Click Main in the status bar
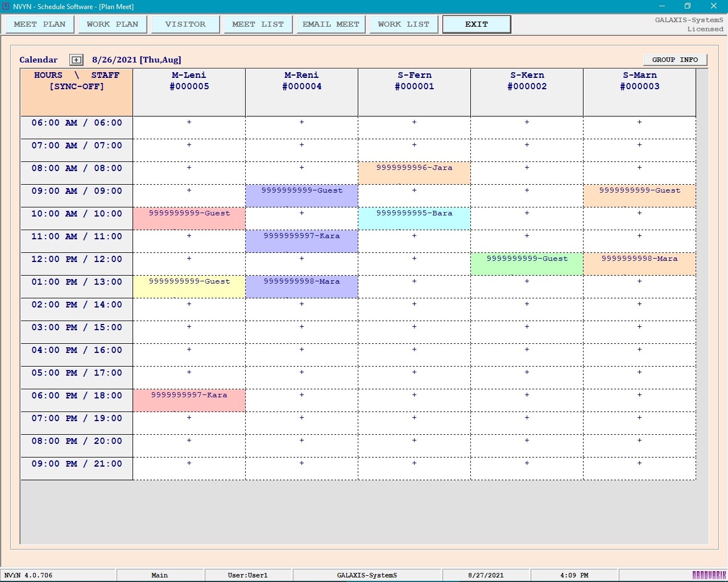 point(160,575)
